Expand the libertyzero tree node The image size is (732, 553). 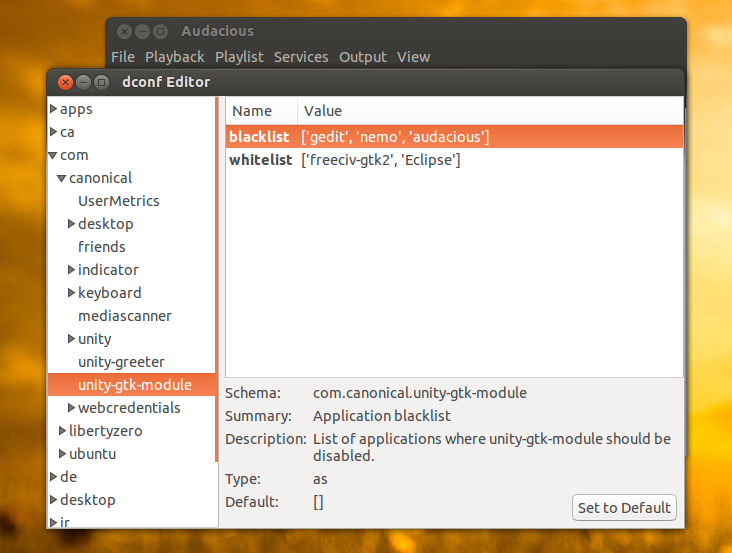(x=62, y=431)
